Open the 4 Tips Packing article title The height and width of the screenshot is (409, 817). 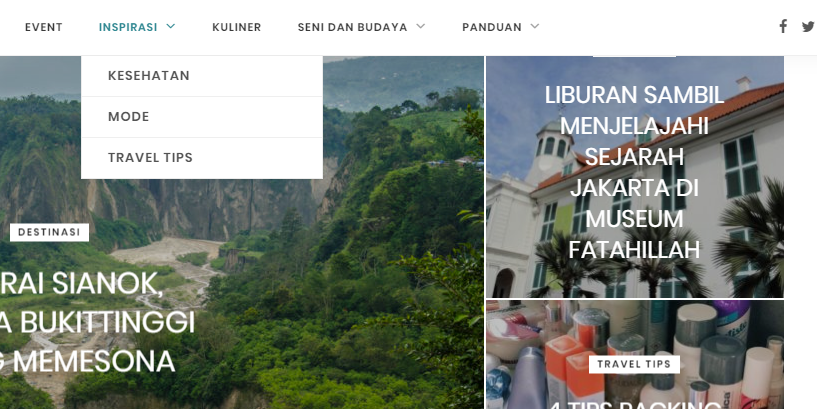coord(634,404)
